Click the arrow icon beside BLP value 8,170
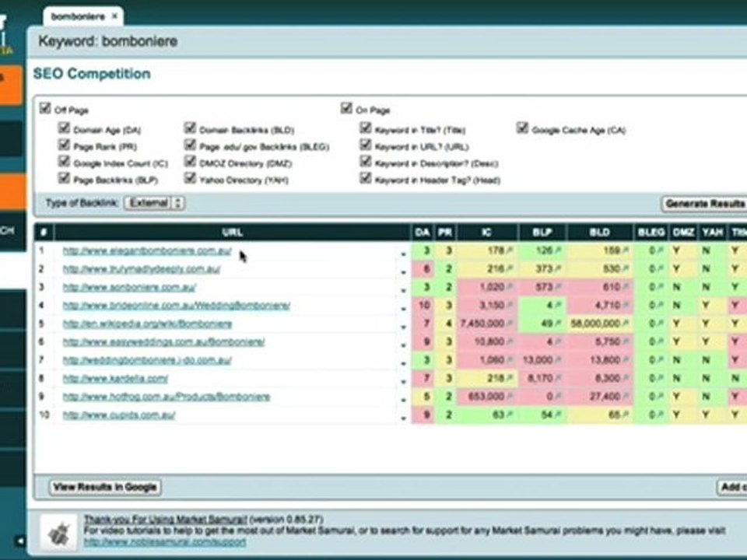 click(557, 379)
